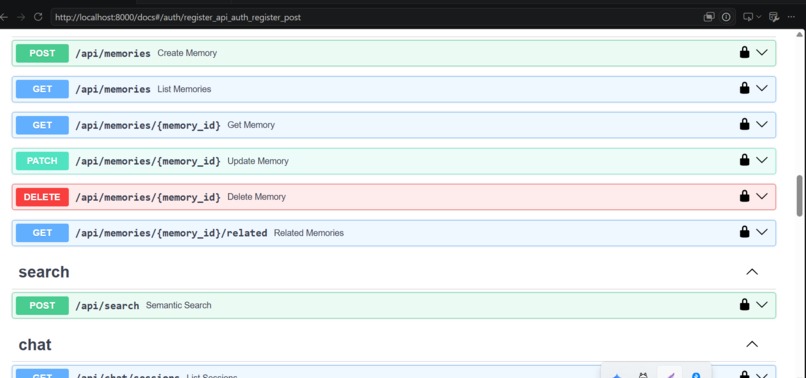Click the /api/memories path on List Memories row
806x378 pixels.
[x=113, y=89]
